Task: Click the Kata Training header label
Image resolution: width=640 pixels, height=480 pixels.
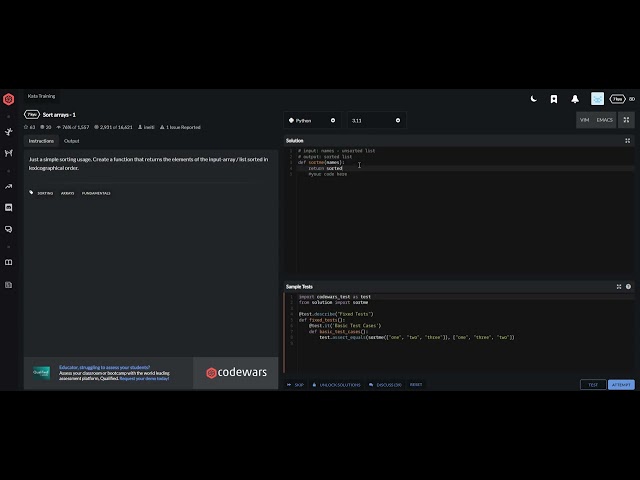Action: pos(41,96)
